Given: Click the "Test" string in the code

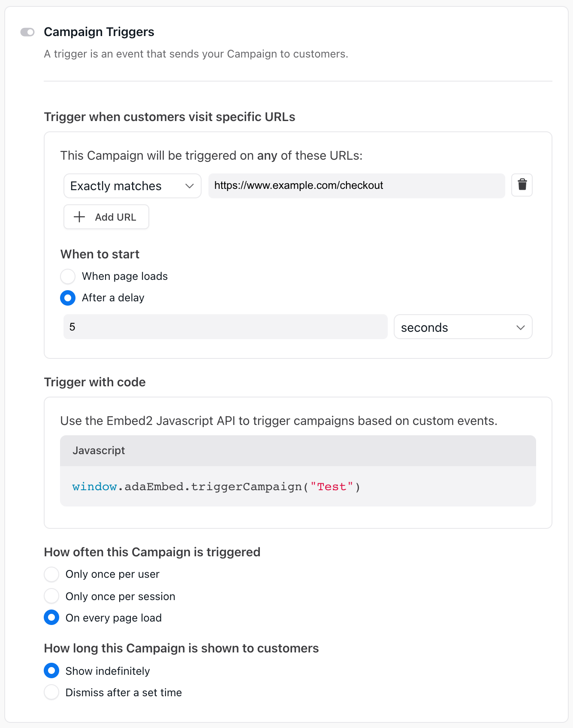Looking at the screenshot, I should tap(332, 487).
